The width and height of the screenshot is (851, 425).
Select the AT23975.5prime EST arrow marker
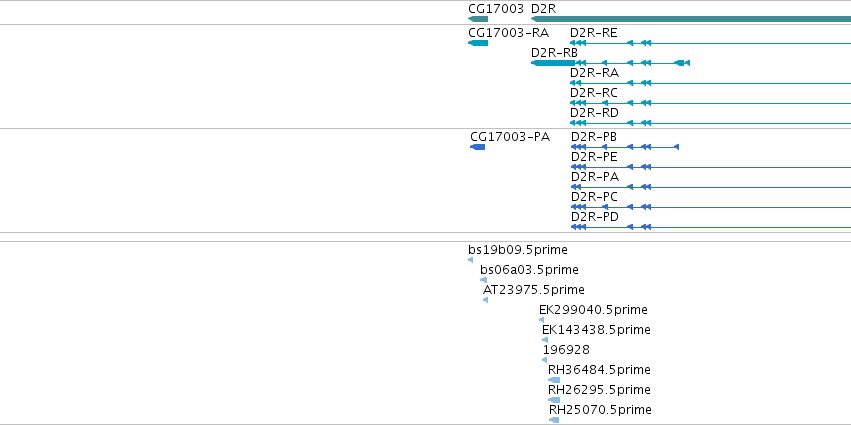(485, 300)
